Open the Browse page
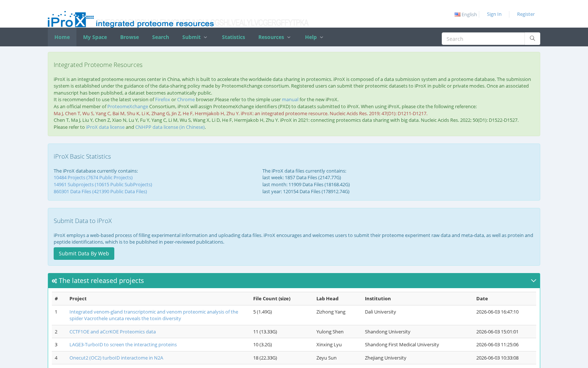 click(129, 37)
